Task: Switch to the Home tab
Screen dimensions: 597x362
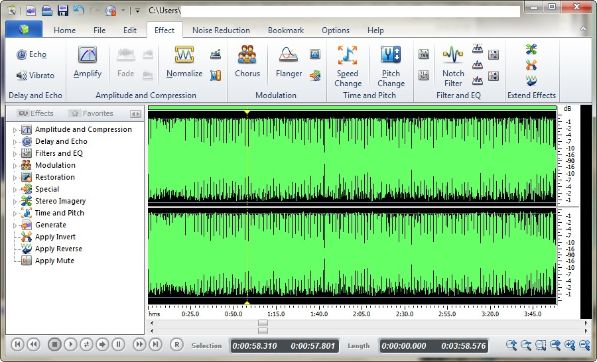Action: pyautogui.click(x=64, y=30)
